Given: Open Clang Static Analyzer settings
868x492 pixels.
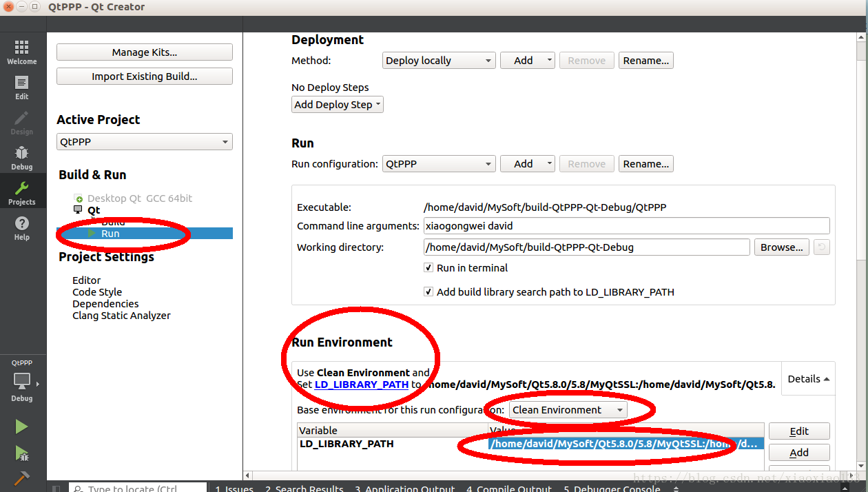Looking at the screenshot, I should (x=121, y=316).
